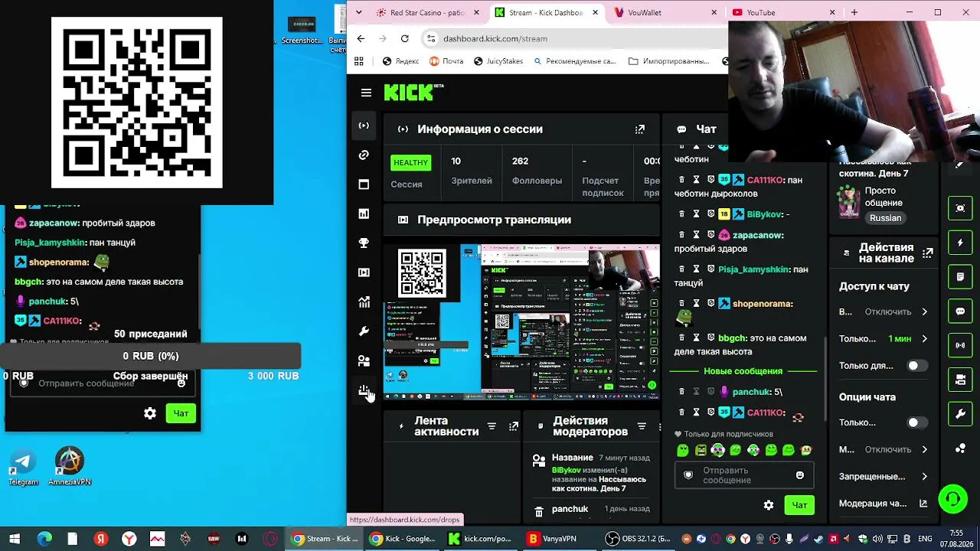Open the Drops icon in Kick's sidebar
Viewport: 980px width, 551px height.
pyautogui.click(x=364, y=390)
